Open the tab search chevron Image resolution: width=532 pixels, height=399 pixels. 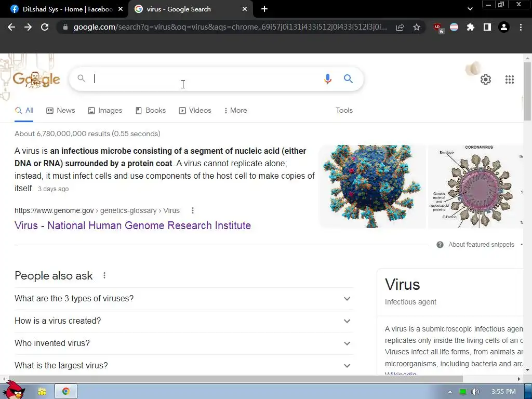tap(470, 9)
